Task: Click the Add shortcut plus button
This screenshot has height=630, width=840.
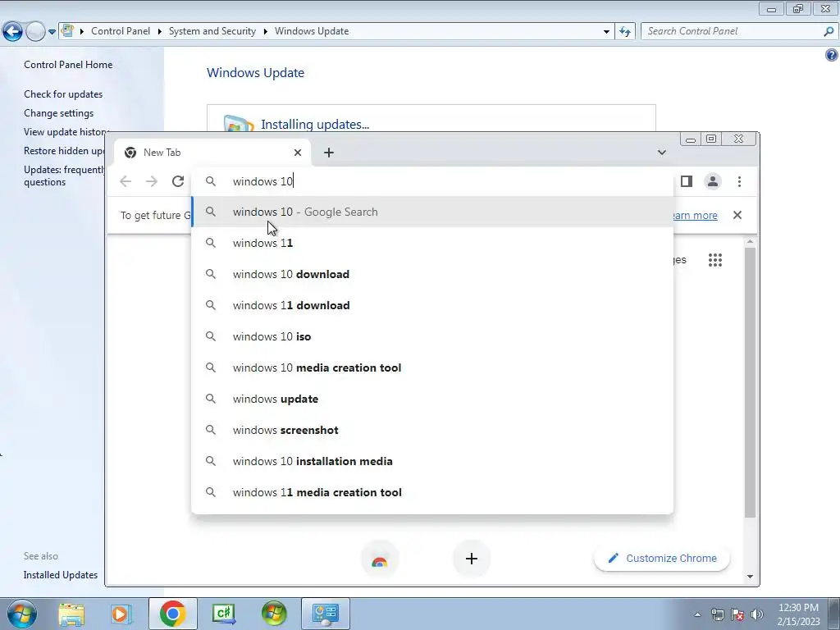Action: (x=472, y=559)
